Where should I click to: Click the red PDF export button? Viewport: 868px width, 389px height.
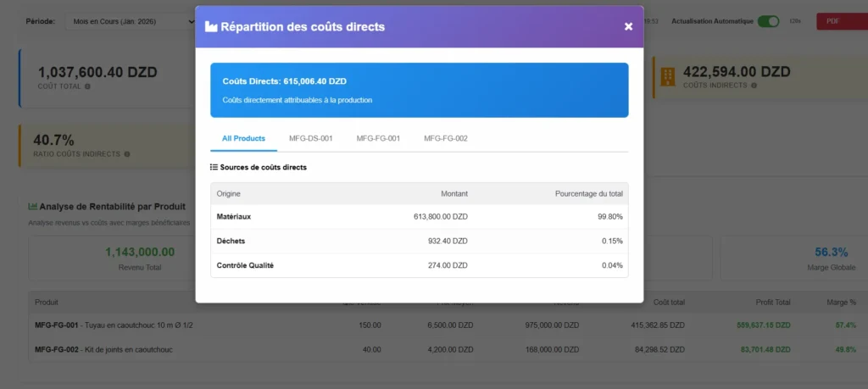coord(842,21)
